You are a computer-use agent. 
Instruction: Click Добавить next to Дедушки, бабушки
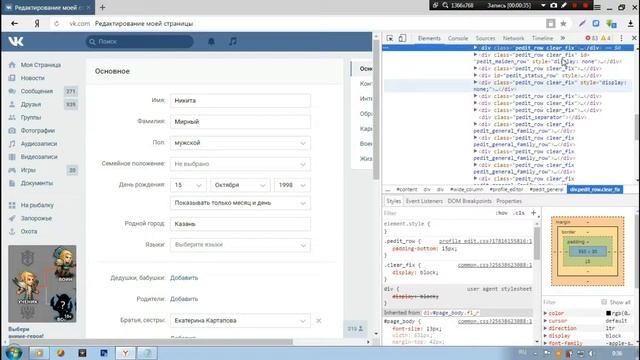click(184, 278)
